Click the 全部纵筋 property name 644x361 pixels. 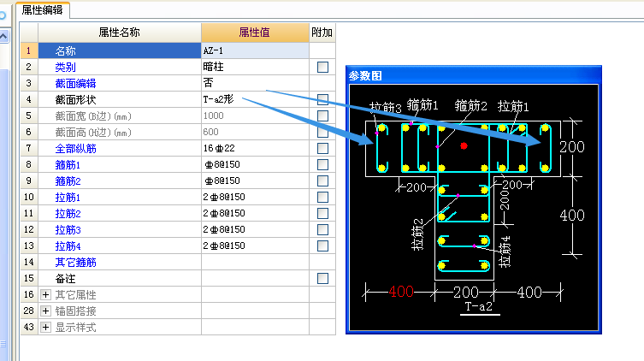click(75, 148)
